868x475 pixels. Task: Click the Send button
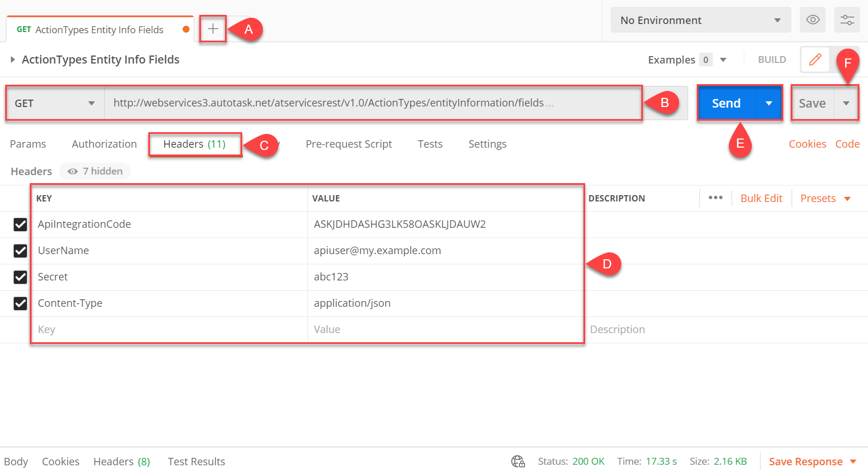point(726,103)
